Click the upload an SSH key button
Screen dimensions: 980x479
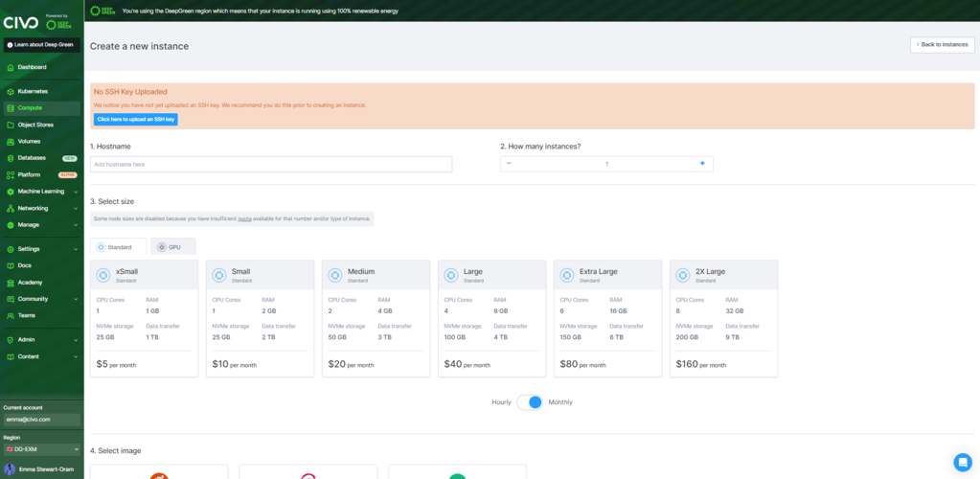[136, 119]
